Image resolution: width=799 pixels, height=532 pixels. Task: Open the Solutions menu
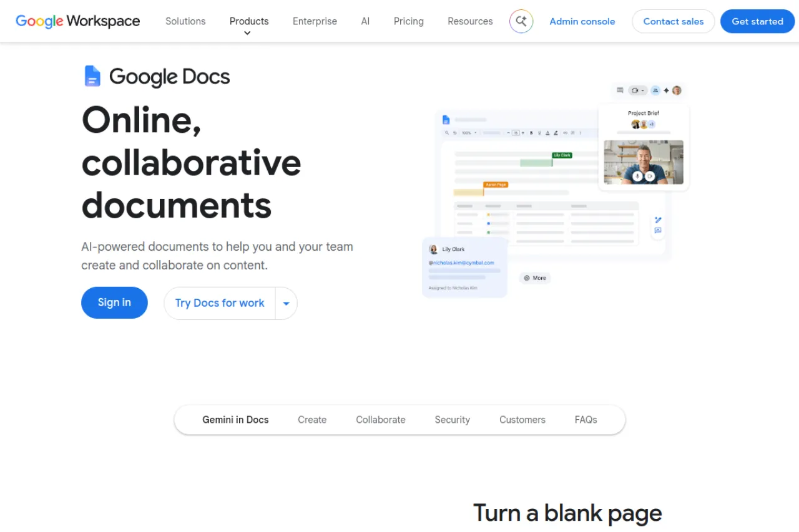pyautogui.click(x=185, y=21)
